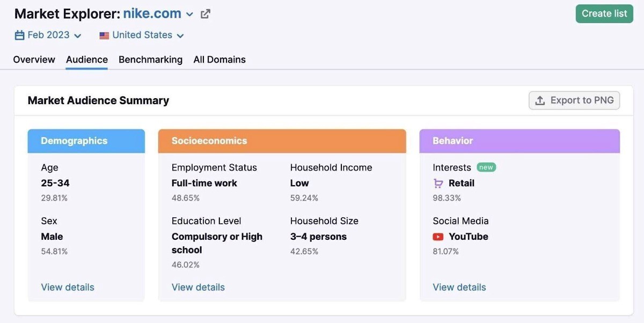View details under Socioeconomics
This screenshot has height=323, width=644.
198,287
